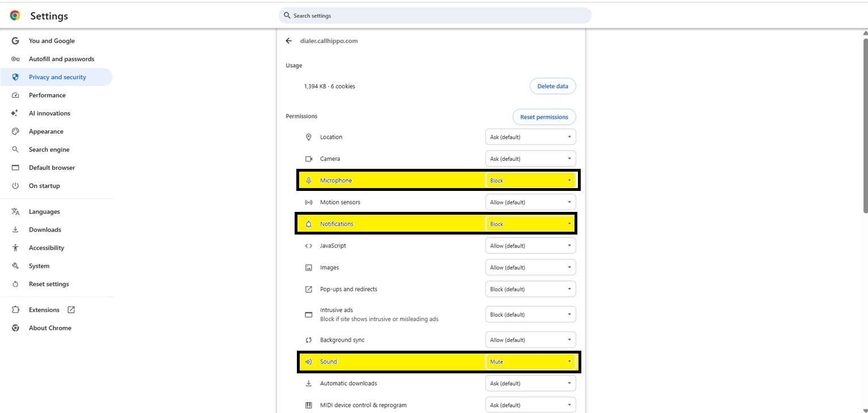Click the Permissions heading text
The width and height of the screenshot is (868, 413).
301,116
